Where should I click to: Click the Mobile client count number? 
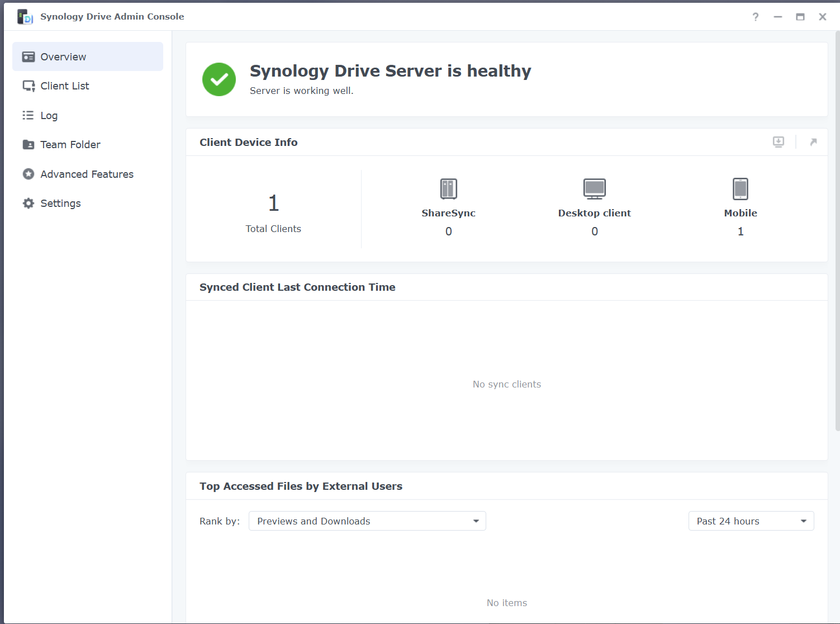741,231
